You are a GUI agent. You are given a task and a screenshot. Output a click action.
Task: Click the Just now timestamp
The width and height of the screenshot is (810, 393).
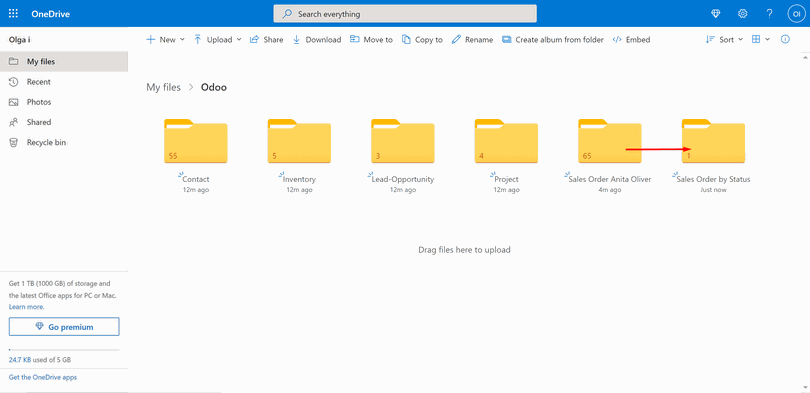[713, 190]
